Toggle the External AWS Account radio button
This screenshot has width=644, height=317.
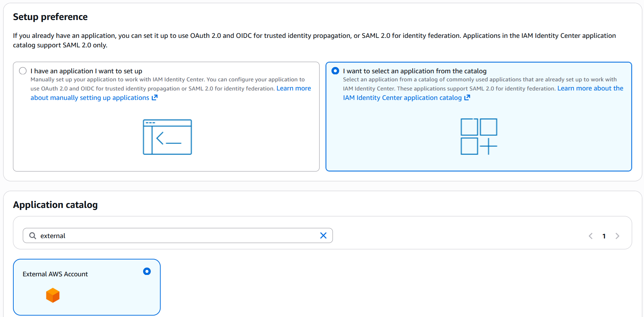coord(147,271)
